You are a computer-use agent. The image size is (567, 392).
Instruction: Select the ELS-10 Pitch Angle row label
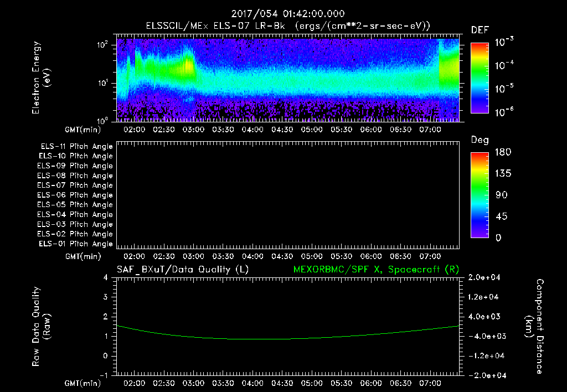(x=76, y=156)
